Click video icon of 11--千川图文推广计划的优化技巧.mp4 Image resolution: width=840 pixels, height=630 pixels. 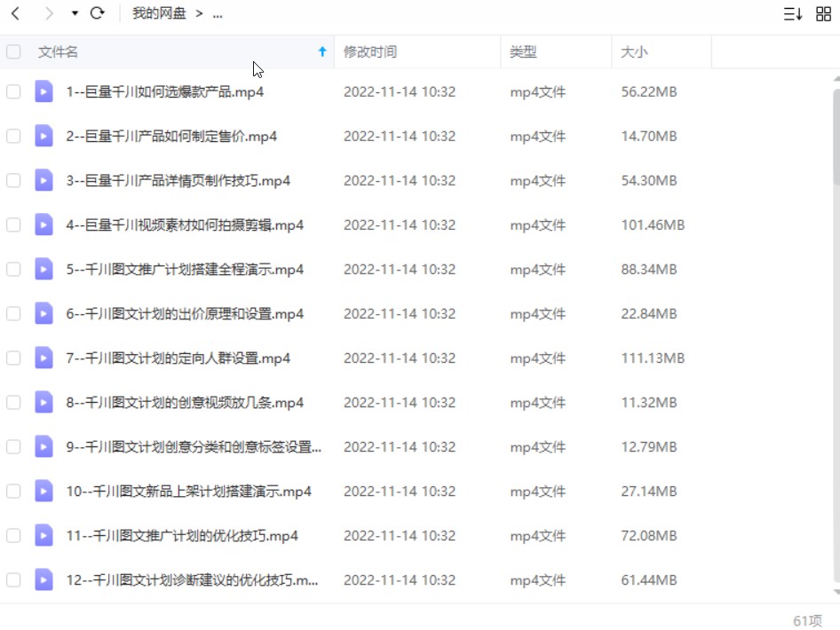tap(44, 536)
